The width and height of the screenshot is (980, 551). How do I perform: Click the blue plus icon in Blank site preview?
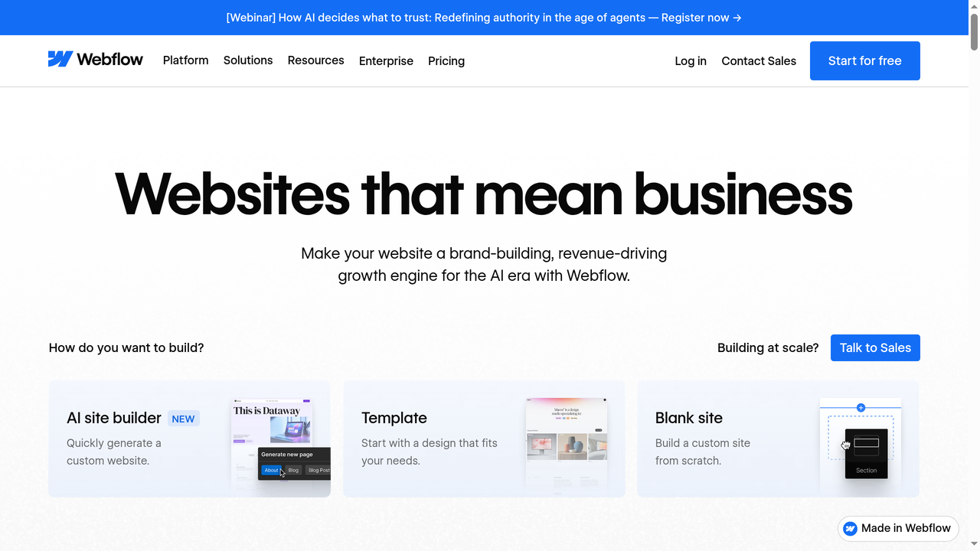[861, 407]
